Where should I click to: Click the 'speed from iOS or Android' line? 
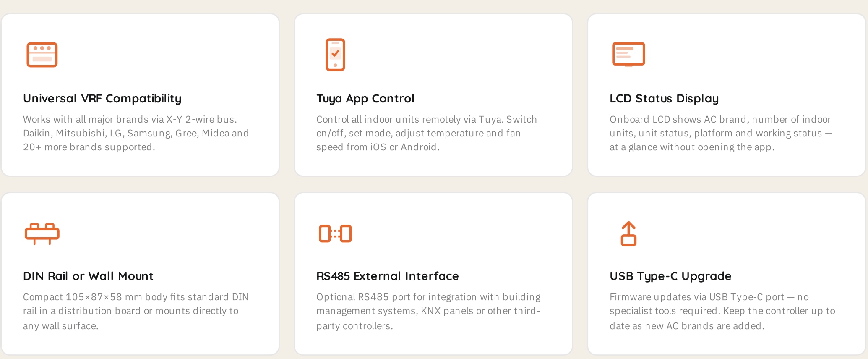coord(378,147)
